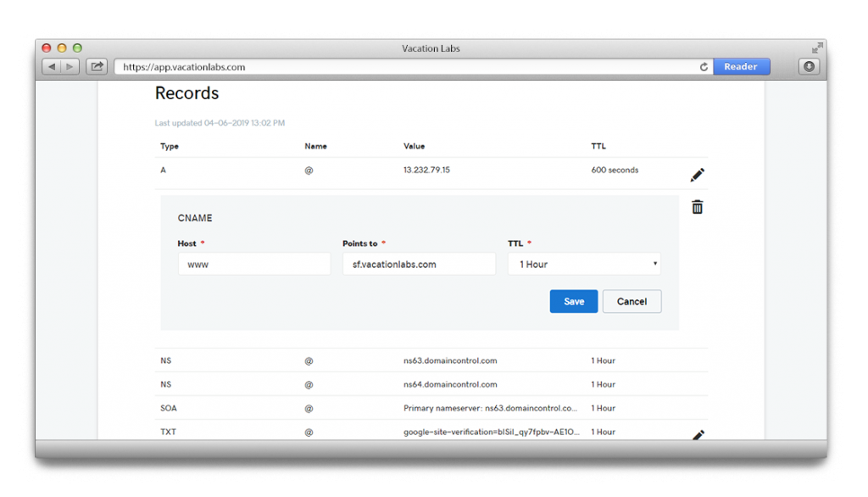Enter fullscreen using the title bar arrows icon
Screen dimensions: 868x497
point(817,48)
